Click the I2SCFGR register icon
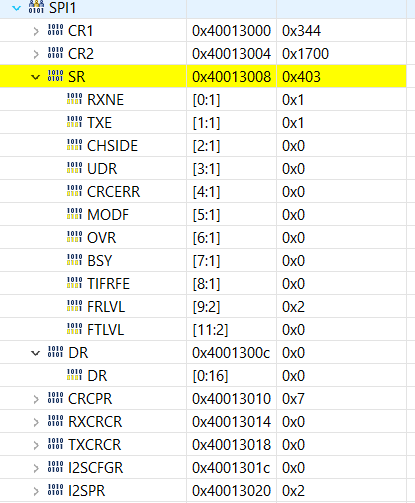Screen dimensions: 415x503 coord(55,467)
